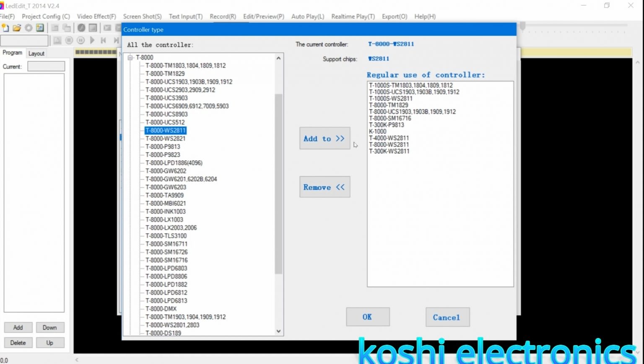Click the export image toolbar icon
Viewport: 644px width, 364px height.
point(40,28)
